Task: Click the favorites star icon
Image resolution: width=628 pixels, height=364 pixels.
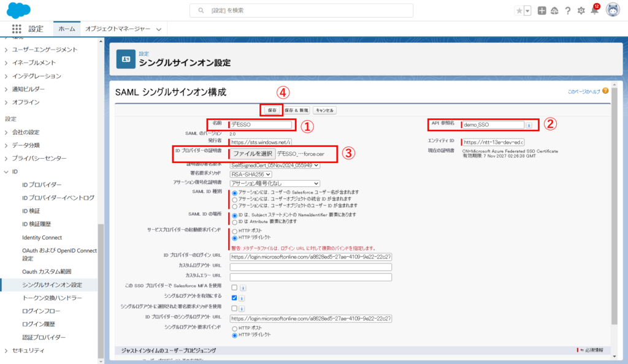Action: (519, 11)
